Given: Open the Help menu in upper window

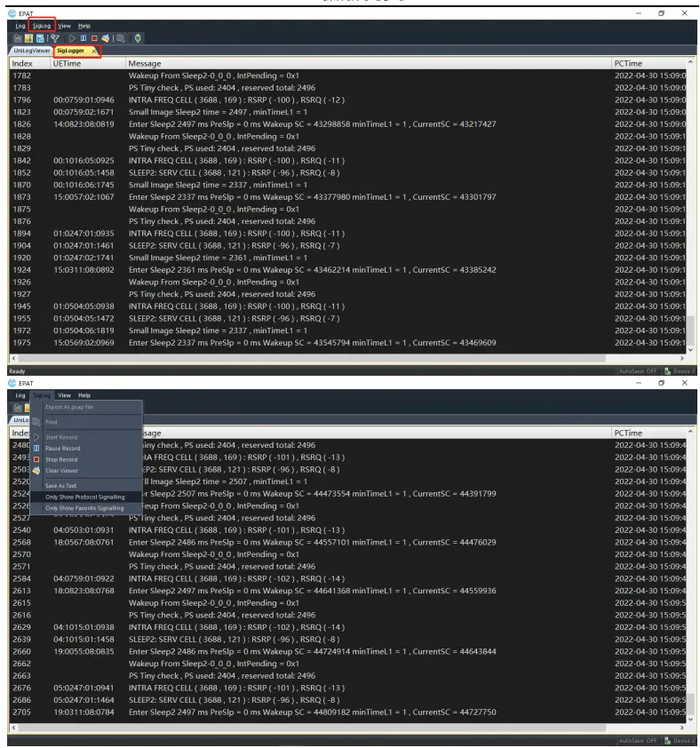Looking at the screenshot, I should point(84,26).
